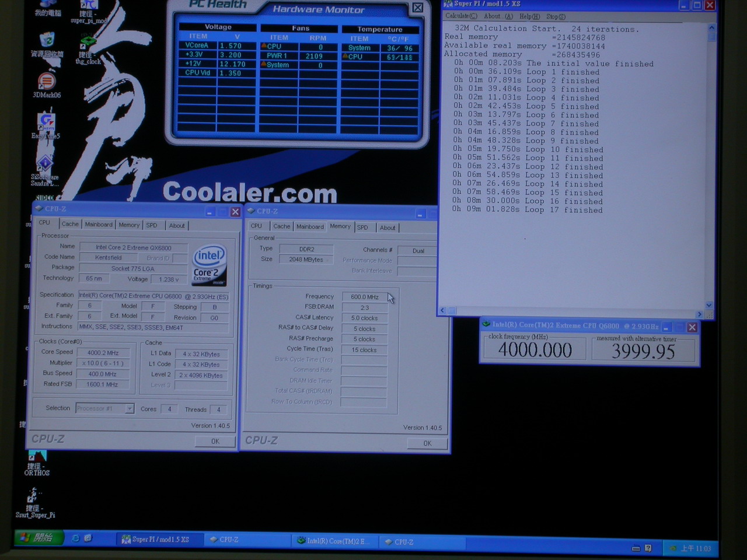This screenshot has height=560, width=747.
Task: Select CPU tab in right CPU-Z window
Action: (x=256, y=226)
